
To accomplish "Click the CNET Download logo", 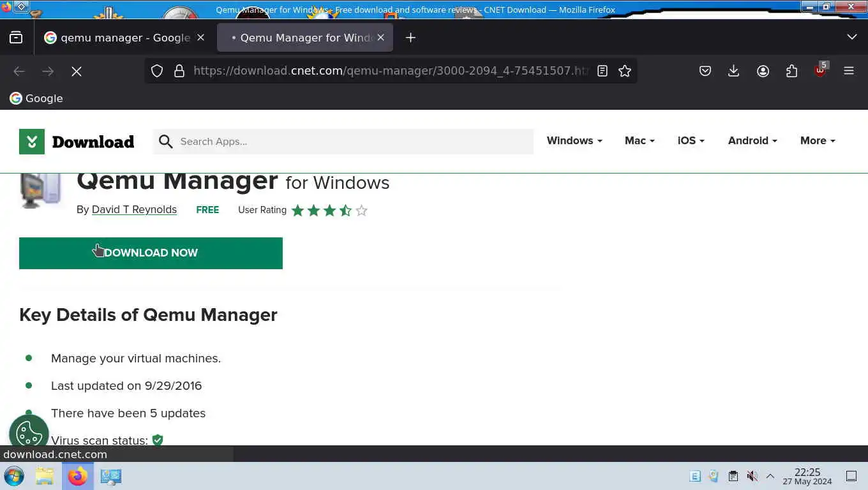I will 77,142.
